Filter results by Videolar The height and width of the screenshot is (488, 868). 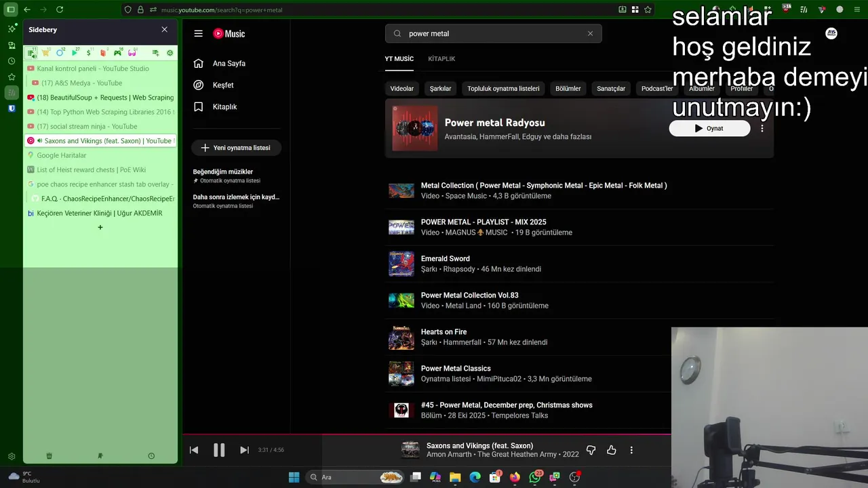click(x=402, y=89)
